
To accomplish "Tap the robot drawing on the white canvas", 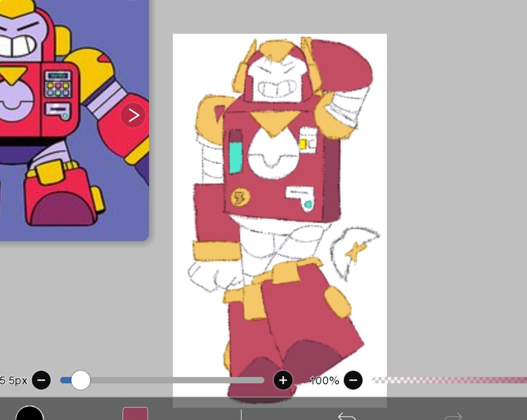I will pos(280,220).
